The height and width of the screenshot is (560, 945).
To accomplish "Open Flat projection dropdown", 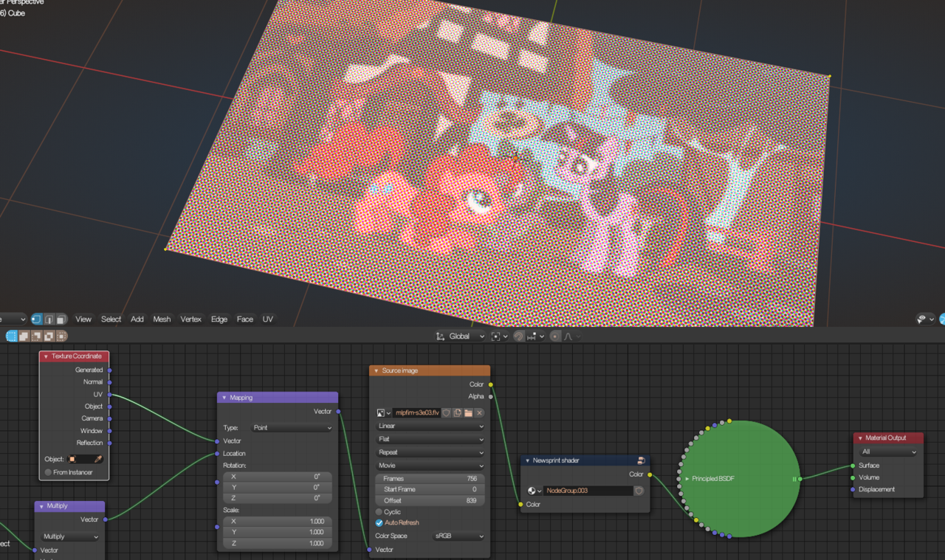I will [x=430, y=439].
